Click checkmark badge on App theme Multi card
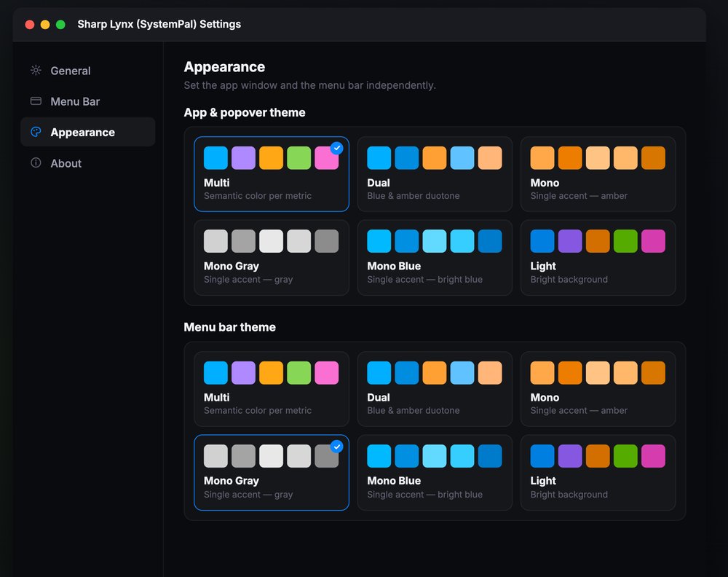Image resolution: width=728 pixels, height=577 pixels. pos(336,148)
